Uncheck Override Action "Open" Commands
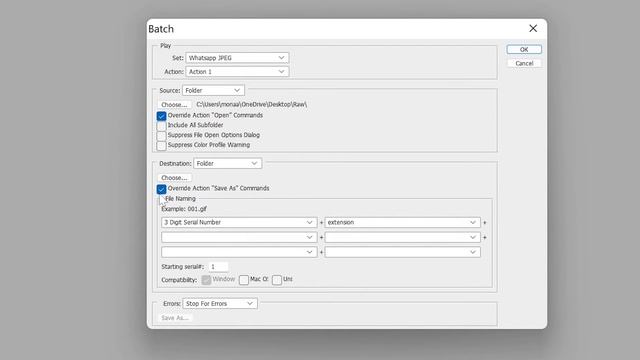 pyautogui.click(x=161, y=116)
